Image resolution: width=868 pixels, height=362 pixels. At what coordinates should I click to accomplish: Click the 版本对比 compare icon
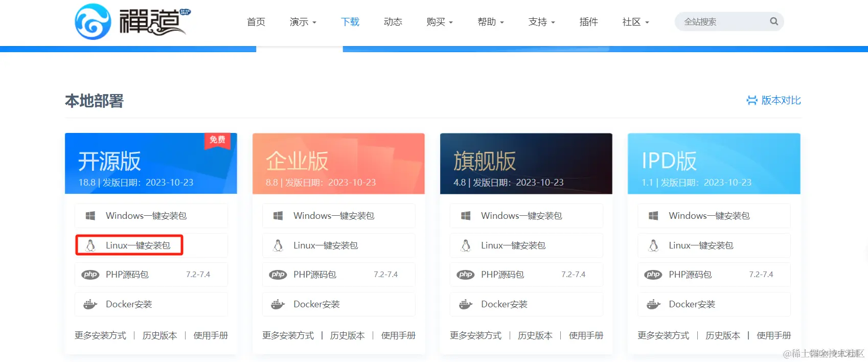pyautogui.click(x=752, y=100)
